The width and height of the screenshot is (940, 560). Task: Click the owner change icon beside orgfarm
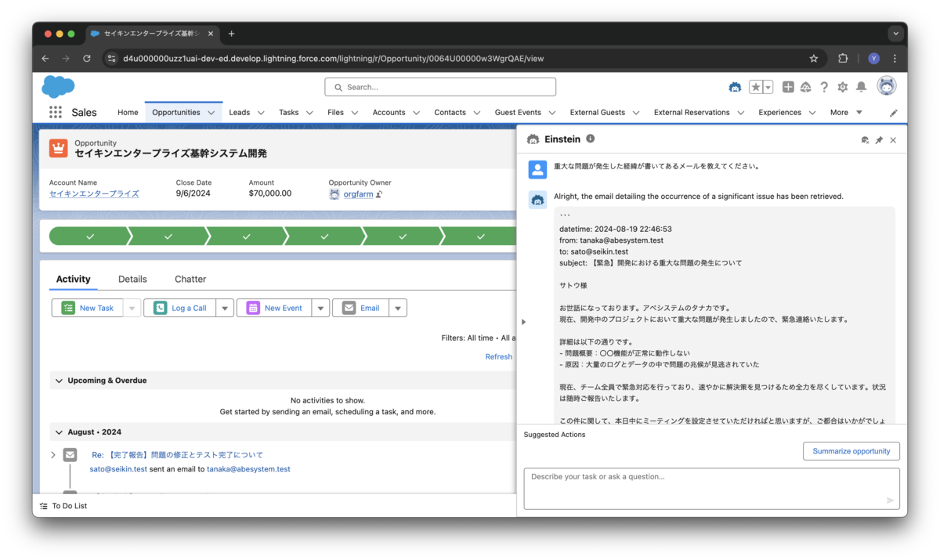pos(379,194)
